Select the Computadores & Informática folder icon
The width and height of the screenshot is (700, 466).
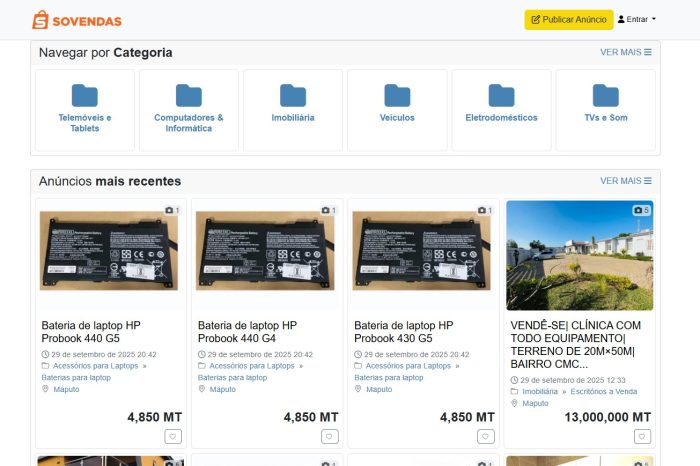click(x=188, y=95)
